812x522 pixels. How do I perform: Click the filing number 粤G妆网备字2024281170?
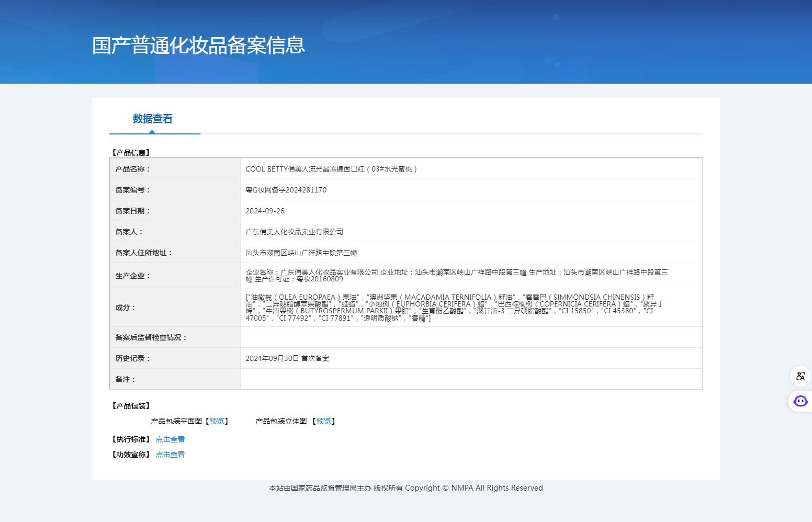(286, 190)
